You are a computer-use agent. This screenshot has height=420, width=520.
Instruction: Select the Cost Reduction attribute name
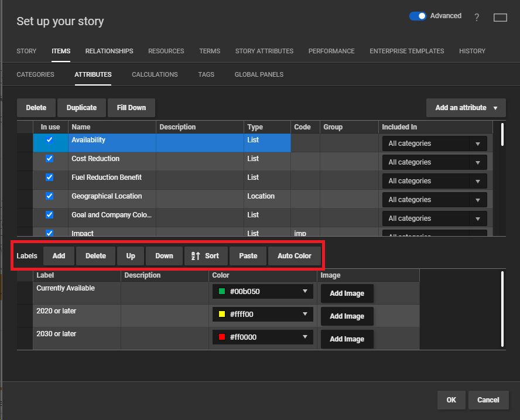pos(95,159)
